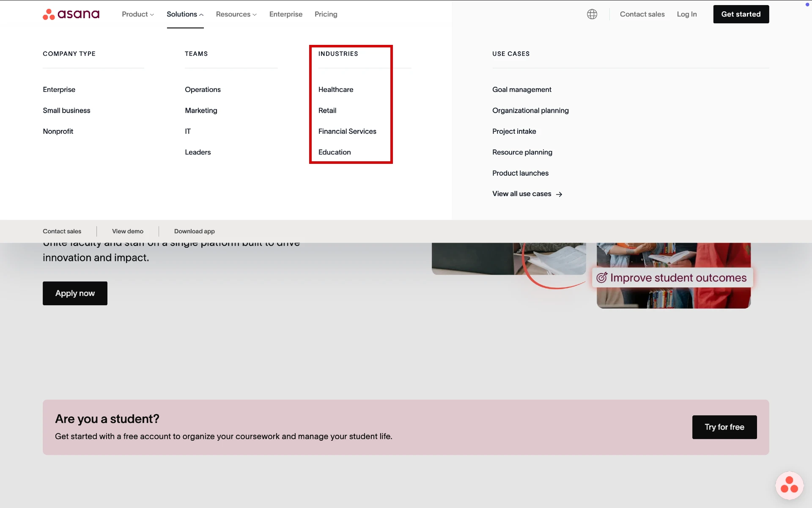Open the Enterprise nav item
Viewport: 812px width, 508px height.
[286, 14]
